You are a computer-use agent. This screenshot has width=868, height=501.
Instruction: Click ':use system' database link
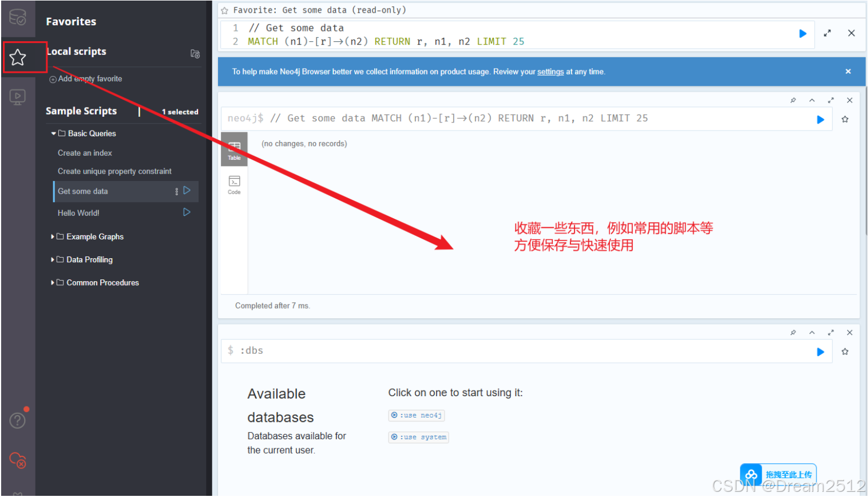pos(419,437)
